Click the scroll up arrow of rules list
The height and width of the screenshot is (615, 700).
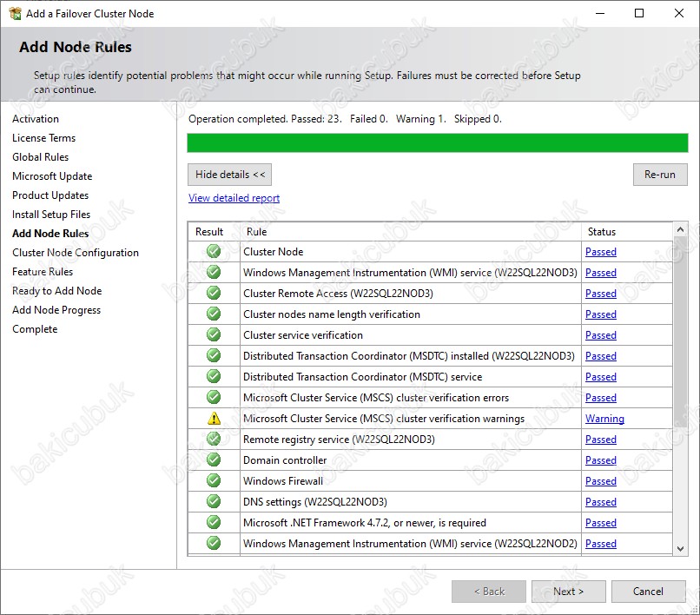point(680,229)
